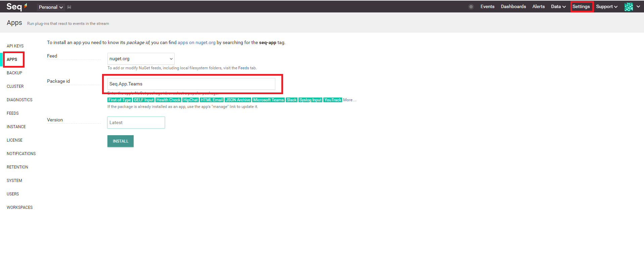Open the Personal workspace dropdown
644x264 pixels.
pos(51,7)
